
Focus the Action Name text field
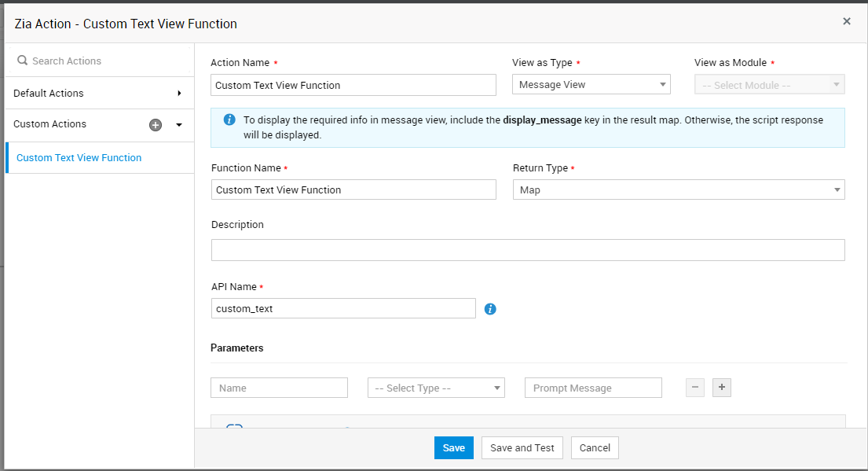click(353, 85)
